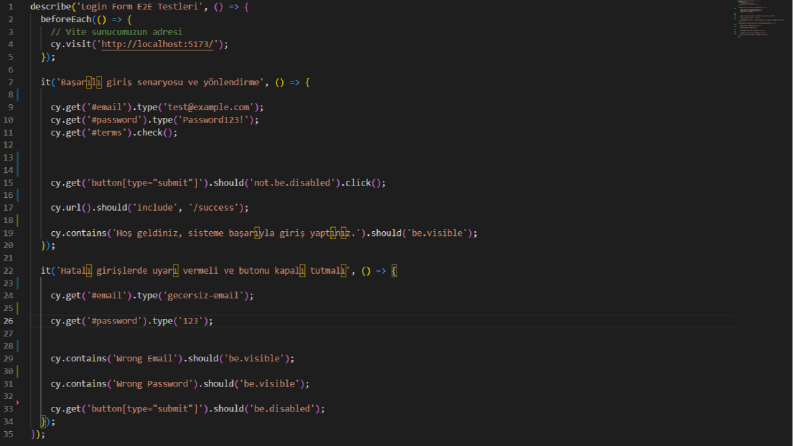This screenshot has width=793, height=446.
Task: Toggle the red breakpoint dot near line 33
Action: tap(18, 403)
